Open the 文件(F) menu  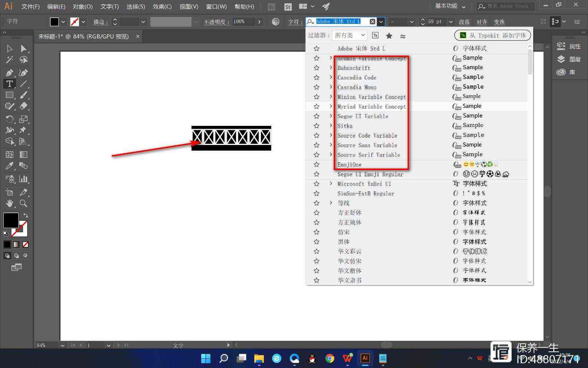click(31, 7)
